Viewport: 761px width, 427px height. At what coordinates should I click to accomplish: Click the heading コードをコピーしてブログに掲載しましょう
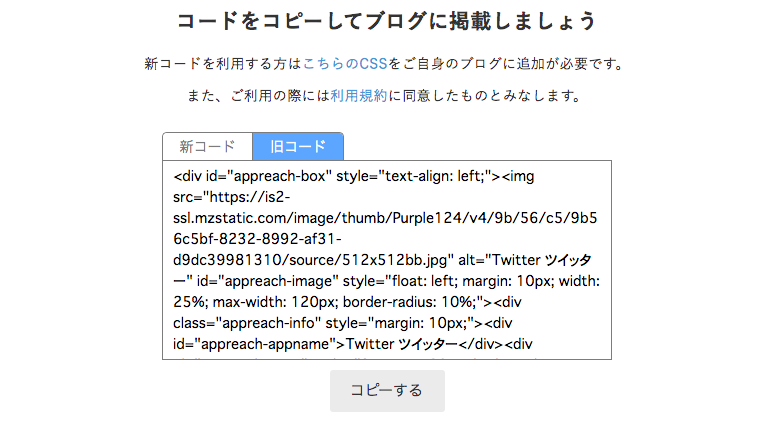[387, 21]
